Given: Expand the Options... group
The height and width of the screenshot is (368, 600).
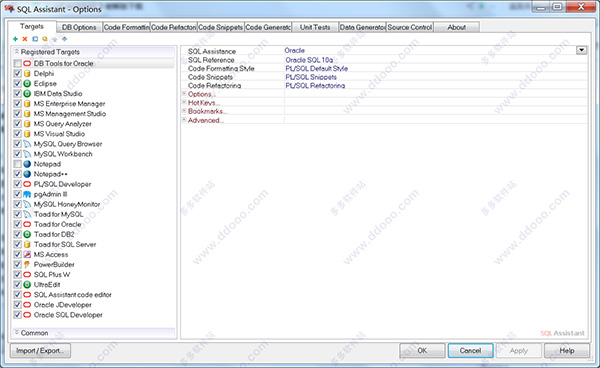Looking at the screenshot, I should pos(184,94).
